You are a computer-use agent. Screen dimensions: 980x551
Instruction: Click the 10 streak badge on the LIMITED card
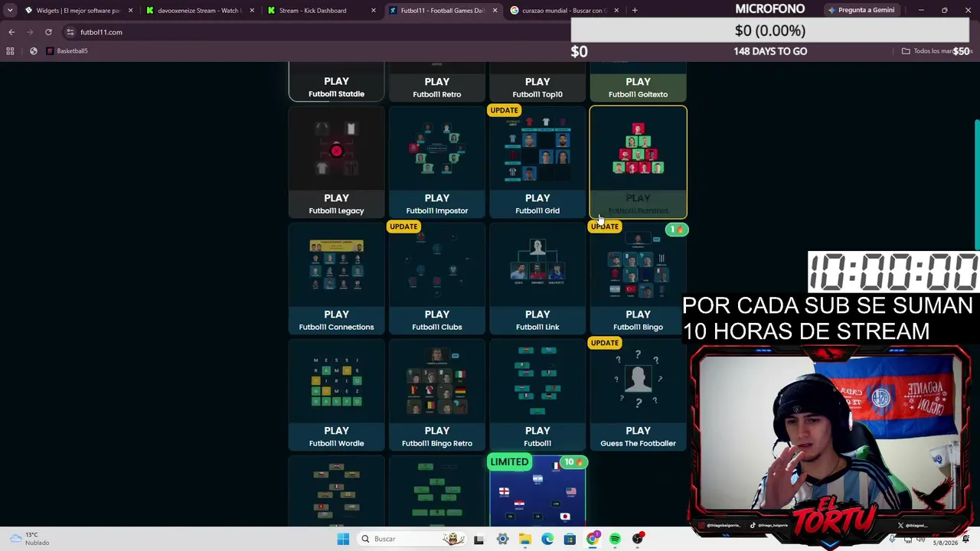(573, 462)
